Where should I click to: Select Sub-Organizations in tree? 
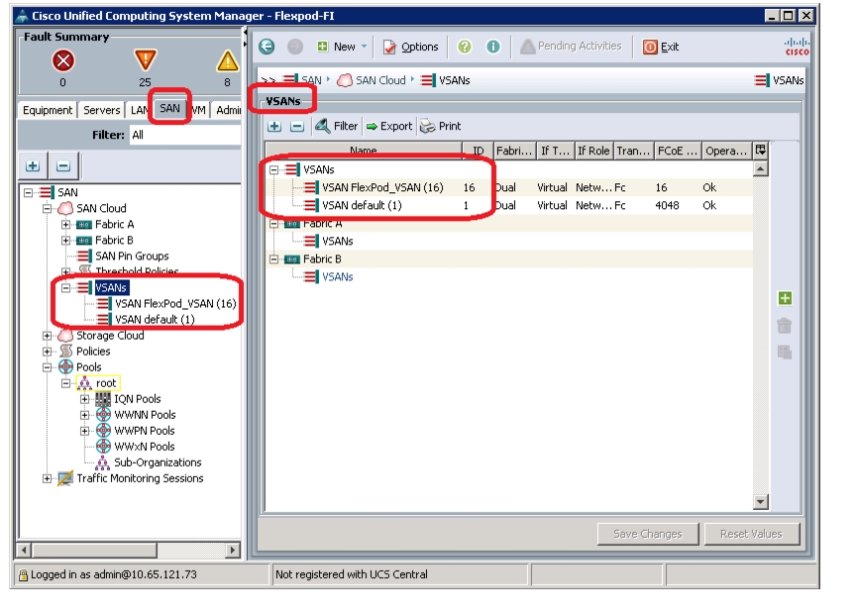[158, 462]
